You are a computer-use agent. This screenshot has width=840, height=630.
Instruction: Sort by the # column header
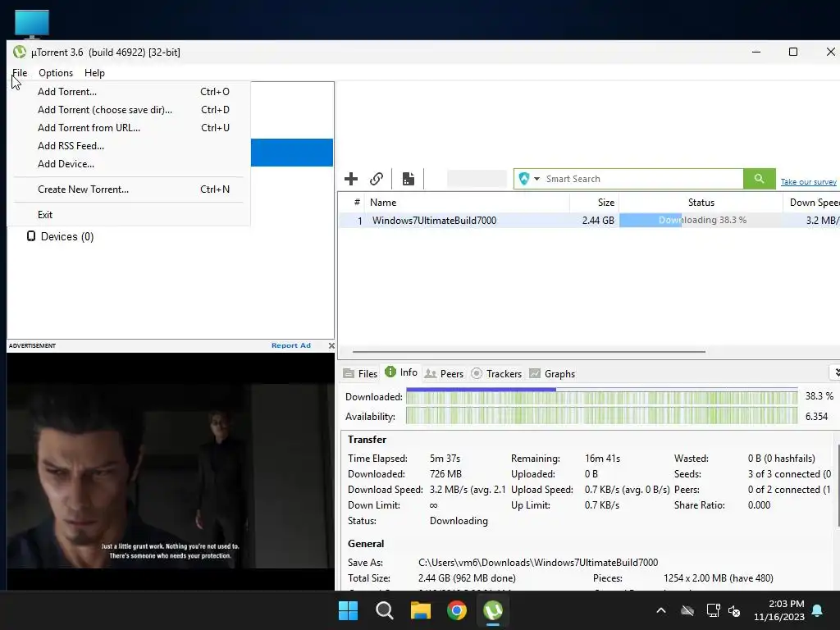click(357, 203)
